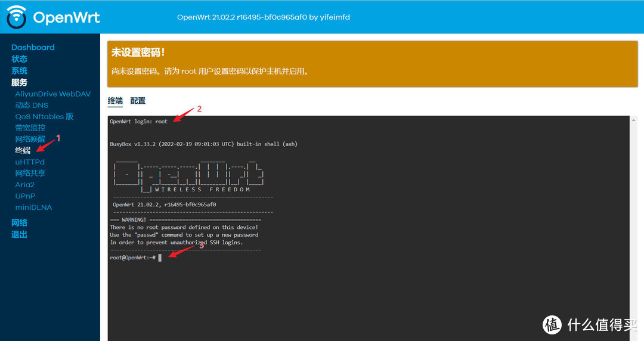This screenshot has width=644, height=341.
Task: Open miniDLNA service page
Action: click(x=33, y=207)
